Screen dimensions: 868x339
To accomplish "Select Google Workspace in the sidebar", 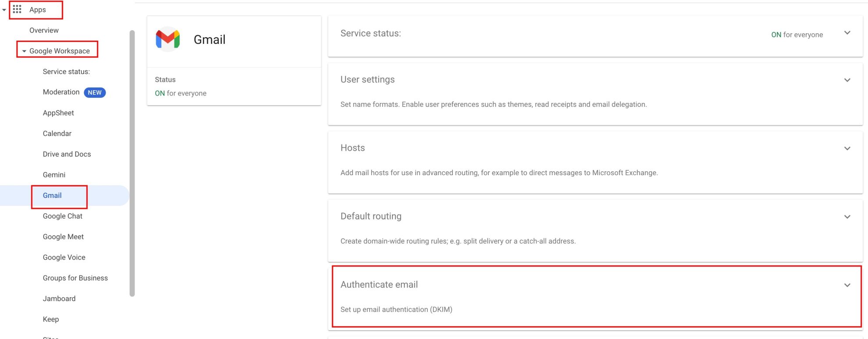I will point(60,51).
